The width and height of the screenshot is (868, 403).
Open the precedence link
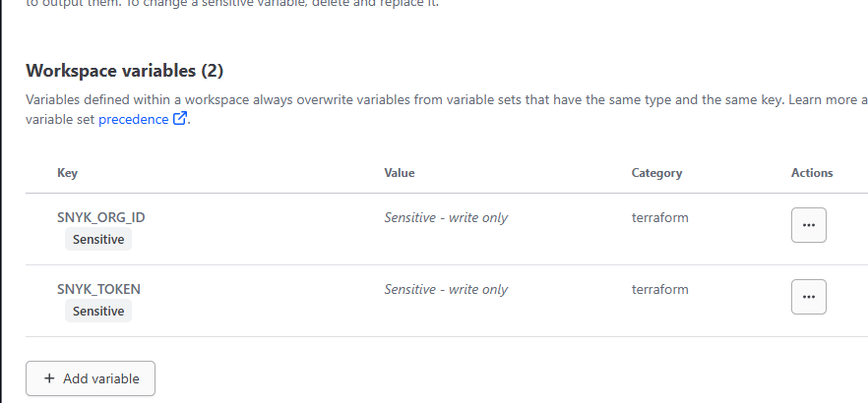click(x=133, y=120)
